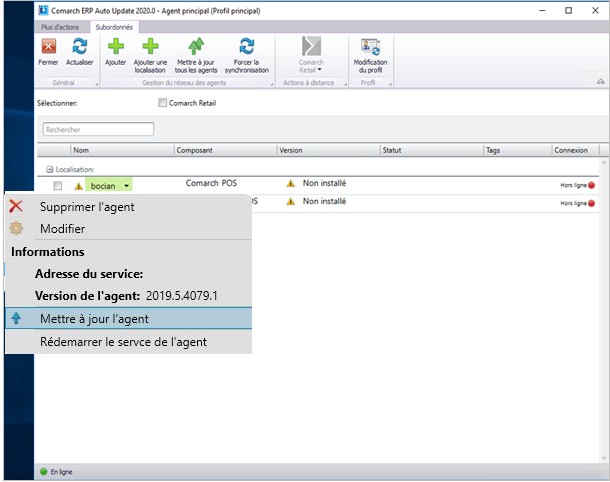Click the vertical scrollbar down arrow
The height and width of the screenshot is (482, 610).
(604, 458)
